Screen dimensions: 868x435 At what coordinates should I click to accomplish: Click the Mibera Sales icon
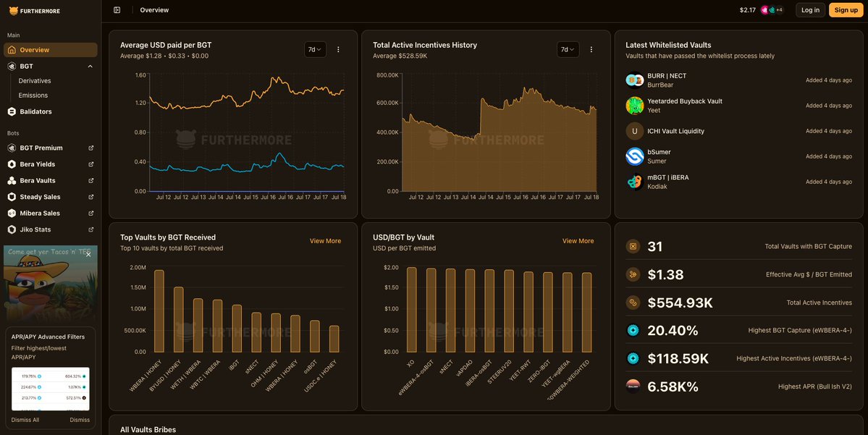(12, 213)
